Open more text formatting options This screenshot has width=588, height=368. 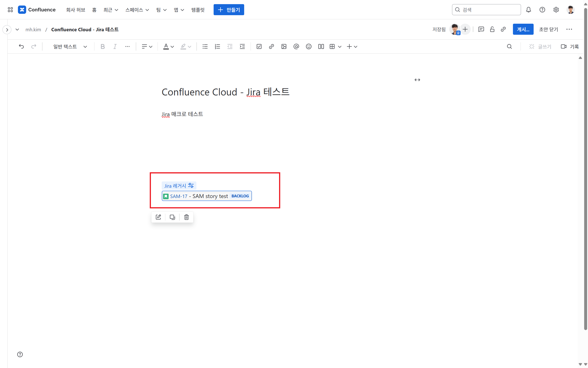127,46
